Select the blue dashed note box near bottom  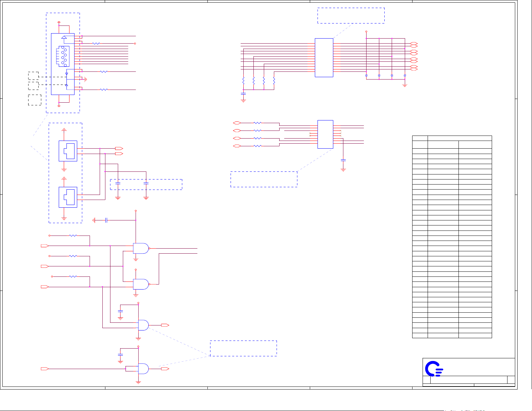tap(243, 348)
